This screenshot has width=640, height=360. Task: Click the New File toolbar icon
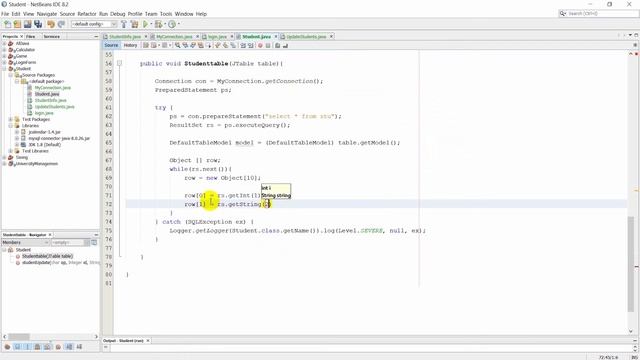pyautogui.click(x=7, y=24)
